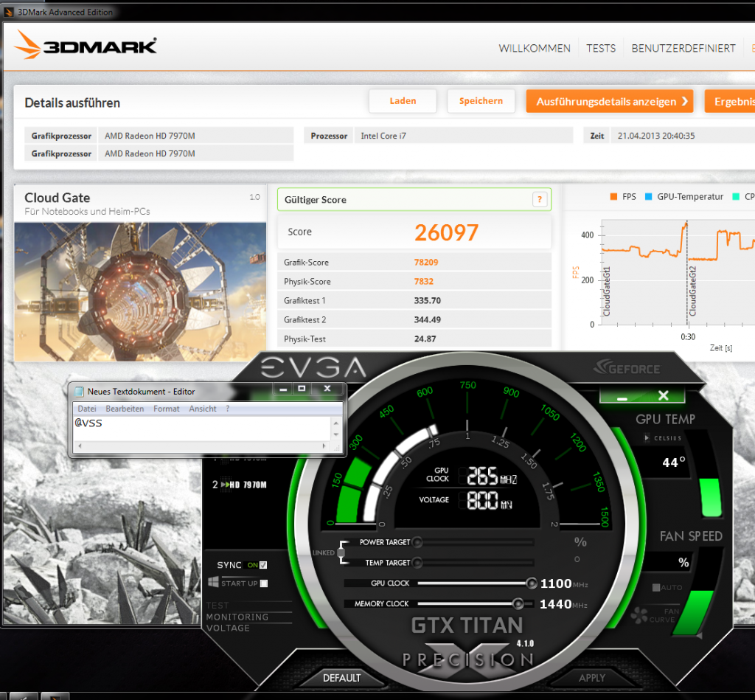Open the WILLKOMMEN tab in 3DMark
The image size is (755, 700).
pos(535,48)
